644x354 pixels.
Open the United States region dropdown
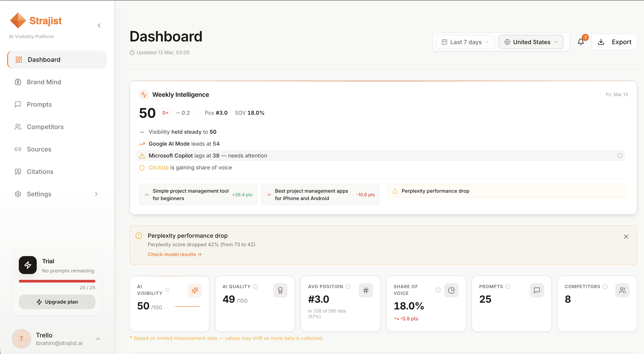(531, 42)
